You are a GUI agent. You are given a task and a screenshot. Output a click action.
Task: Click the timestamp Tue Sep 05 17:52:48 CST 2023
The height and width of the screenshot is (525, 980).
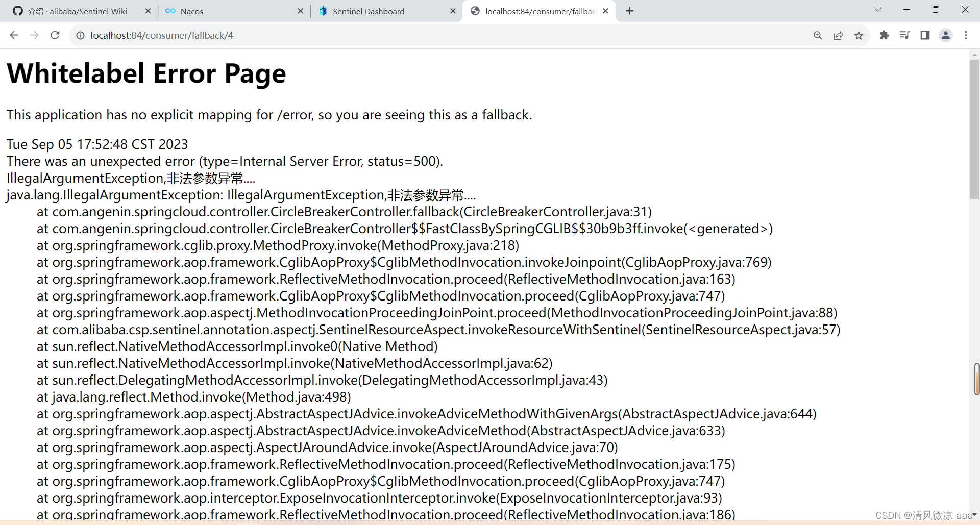pos(97,144)
